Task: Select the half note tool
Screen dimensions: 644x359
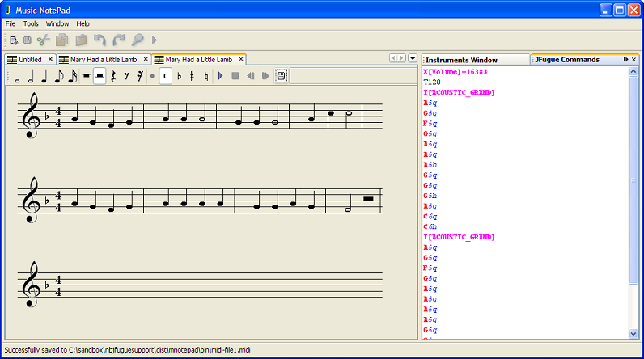Action: tap(31, 76)
